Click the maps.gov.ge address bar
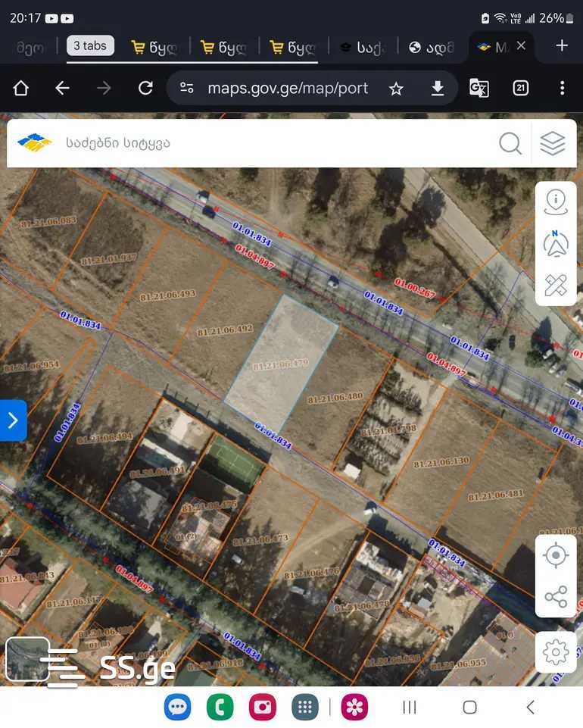 click(288, 89)
